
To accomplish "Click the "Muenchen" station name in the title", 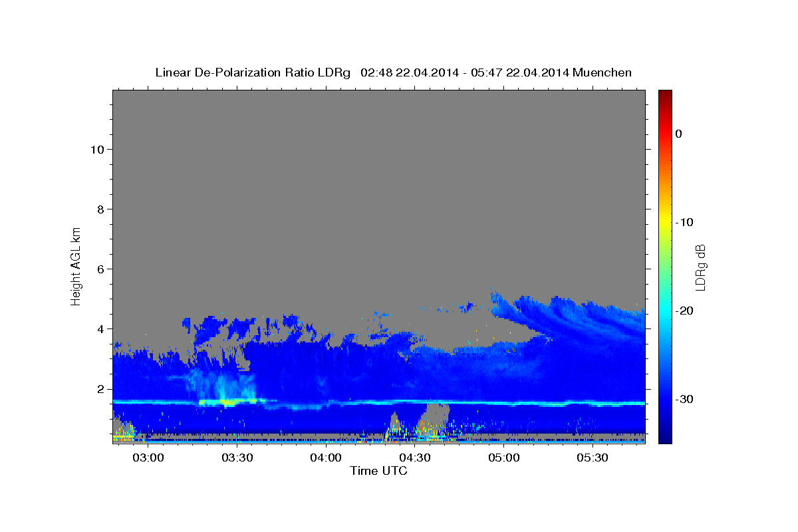I will click(604, 72).
